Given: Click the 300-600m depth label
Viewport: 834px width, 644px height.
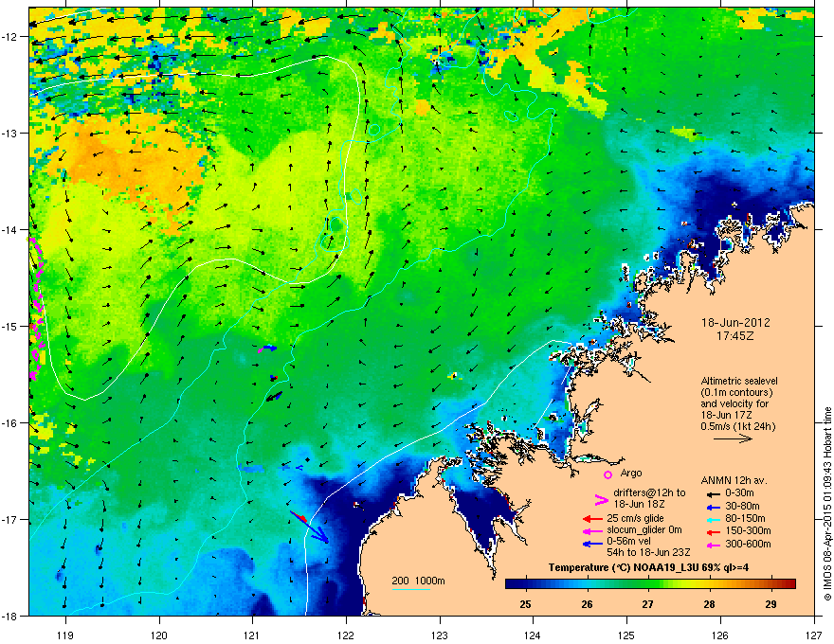Looking at the screenshot, I should coord(748,545).
